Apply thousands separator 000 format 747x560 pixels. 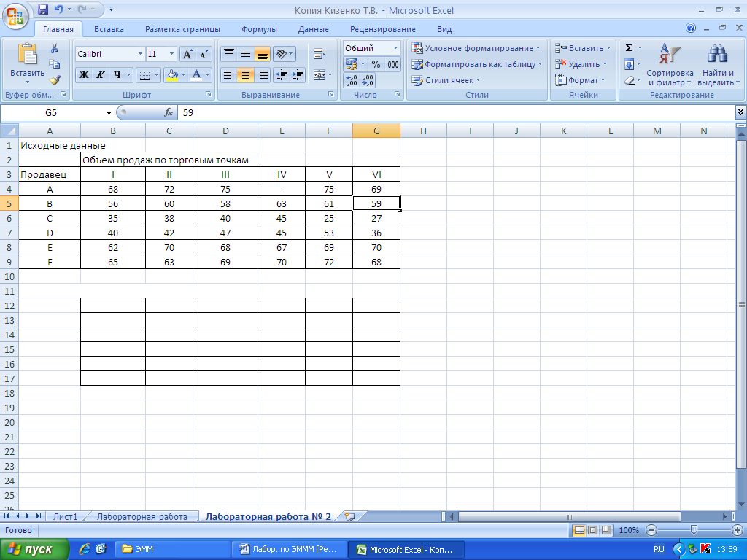[x=393, y=64]
